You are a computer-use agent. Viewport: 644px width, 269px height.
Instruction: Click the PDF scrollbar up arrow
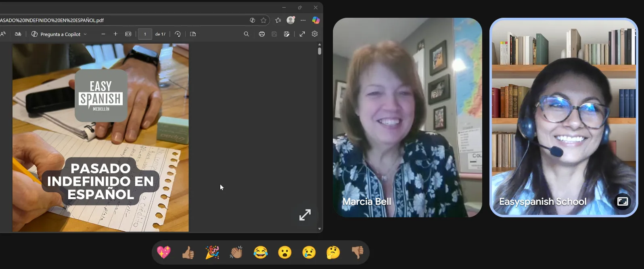click(x=320, y=44)
